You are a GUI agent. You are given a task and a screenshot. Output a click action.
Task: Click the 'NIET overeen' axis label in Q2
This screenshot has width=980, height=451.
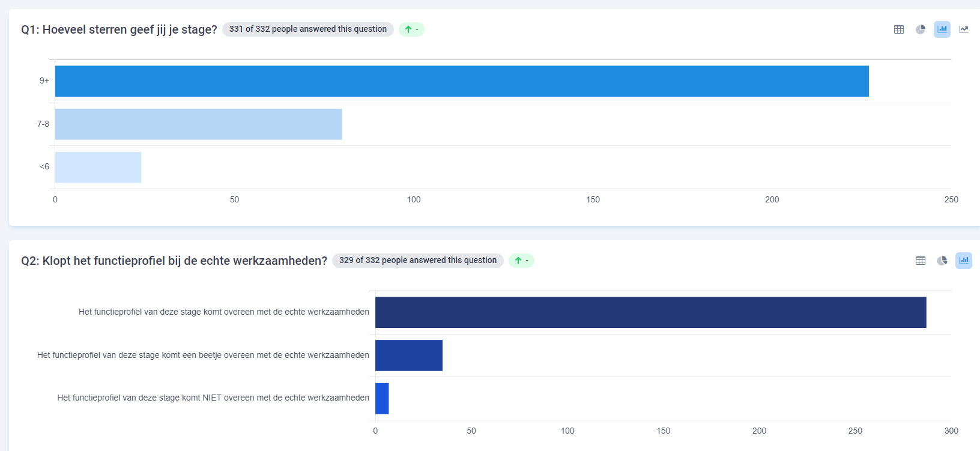(x=213, y=398)
